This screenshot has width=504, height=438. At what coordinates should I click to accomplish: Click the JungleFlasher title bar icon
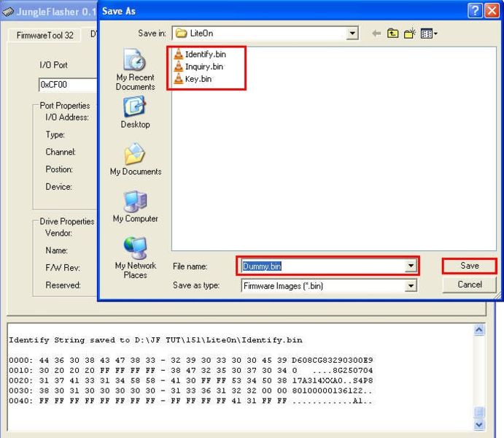coord(8,12)
